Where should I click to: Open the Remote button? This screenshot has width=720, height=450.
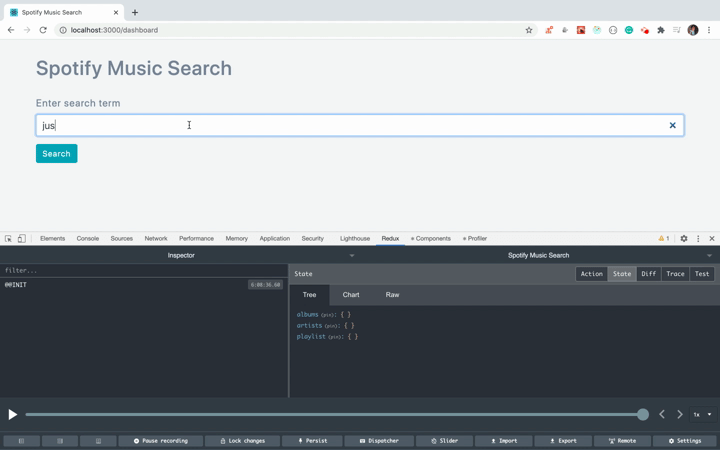622,441
